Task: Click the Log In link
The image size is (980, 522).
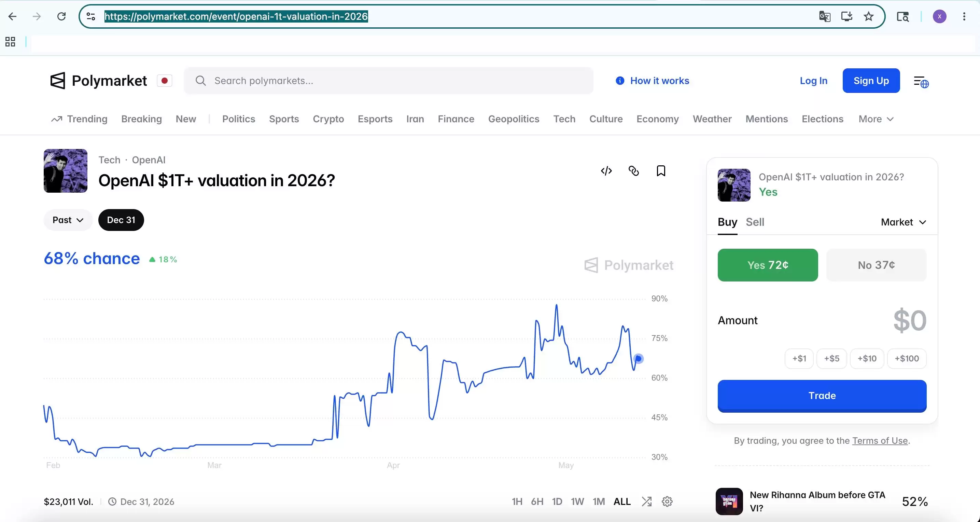Action: coord(813,81)
